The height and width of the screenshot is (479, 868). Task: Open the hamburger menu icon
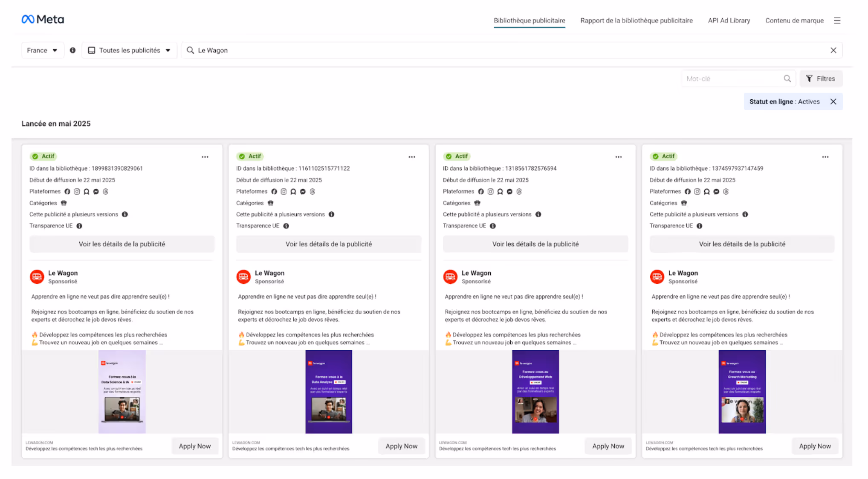837,20
